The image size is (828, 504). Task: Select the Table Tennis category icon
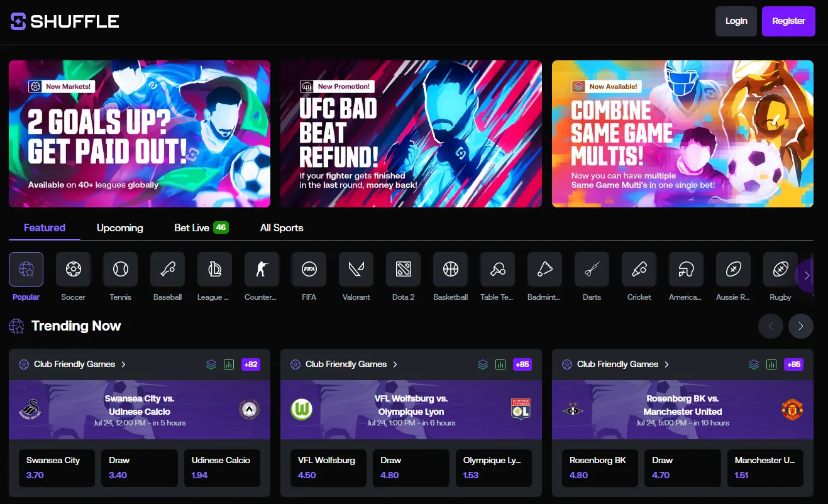coord(498,270)
